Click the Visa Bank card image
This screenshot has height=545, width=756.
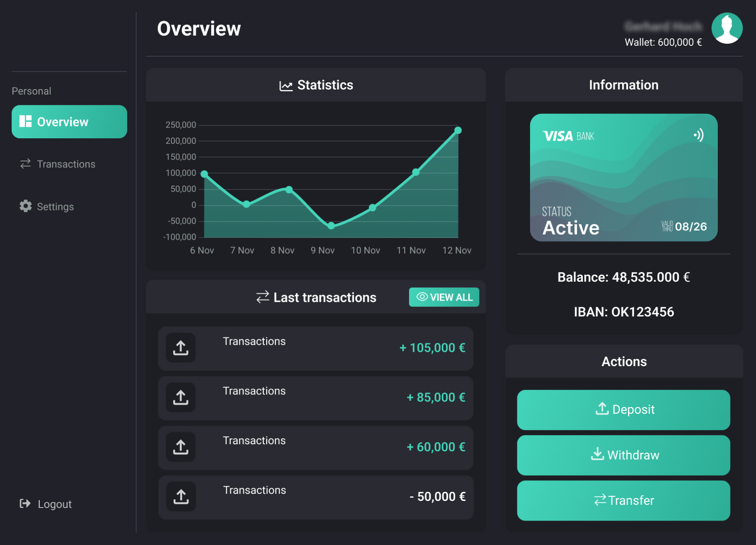pyautogui.click(x=623, y=177)
